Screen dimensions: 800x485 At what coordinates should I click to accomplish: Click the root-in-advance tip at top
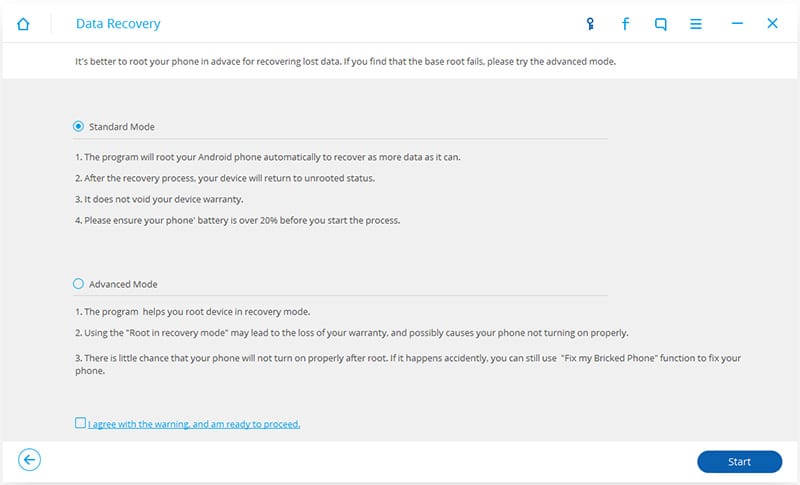pos(345,61)
